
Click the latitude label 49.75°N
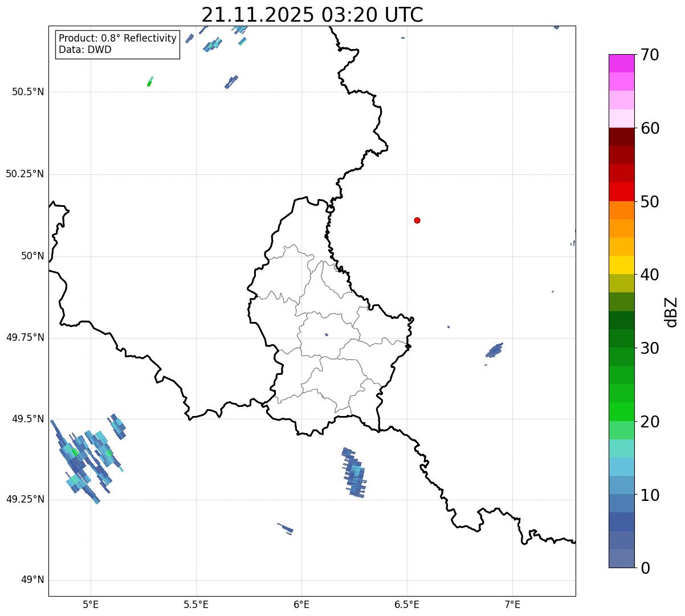coord(25,337)
